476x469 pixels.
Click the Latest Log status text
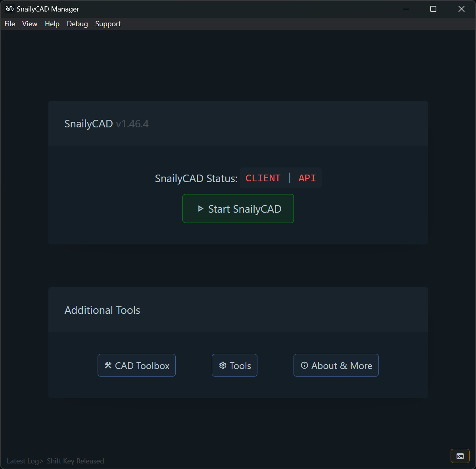click(25, 461)
